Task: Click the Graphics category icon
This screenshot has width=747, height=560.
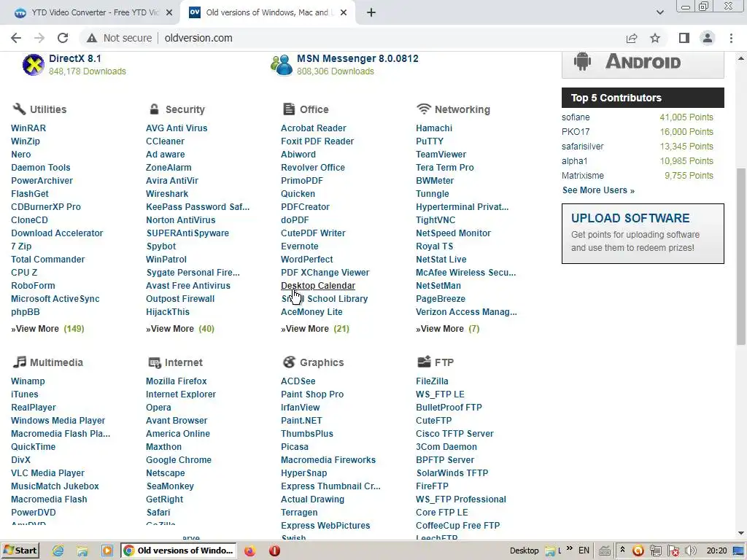Action: click(x=289, y=362)
